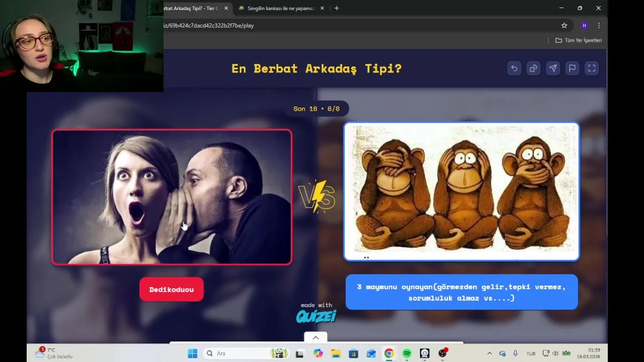This screenshot has width=644, height=362.
Task: Choose the '3 maymunu oynayan' answer button
Action: click(x=461, y=292)
